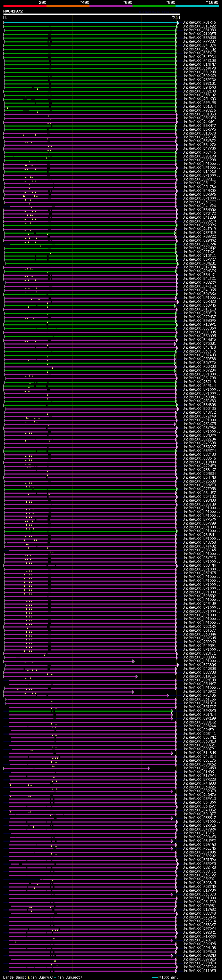Open hit UniRef100_C1E422
The width and height of the screenshot is (222, 980).
(x=199, y=26)
